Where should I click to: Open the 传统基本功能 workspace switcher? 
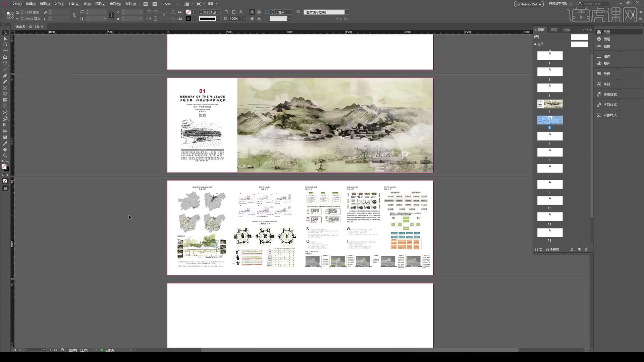(x=560, y=4)
